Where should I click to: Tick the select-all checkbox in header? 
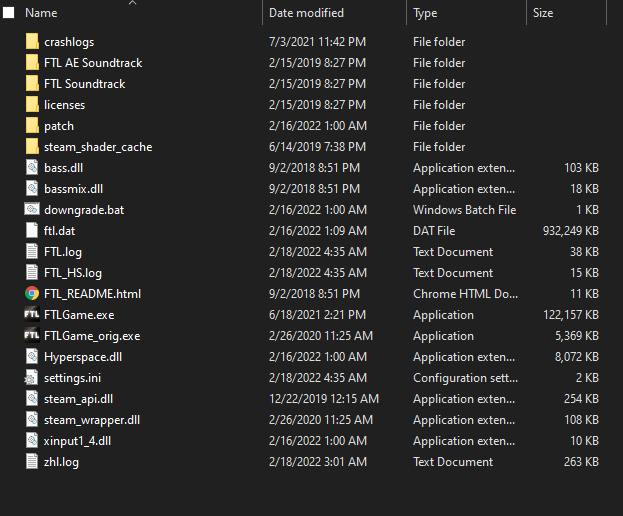coord(9,14)
